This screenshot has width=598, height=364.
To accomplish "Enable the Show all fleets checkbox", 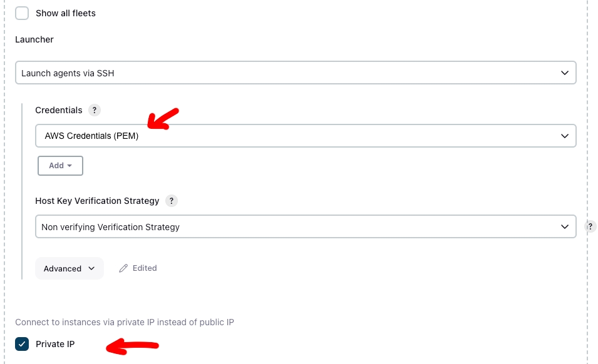I will [x=22, y=13].
